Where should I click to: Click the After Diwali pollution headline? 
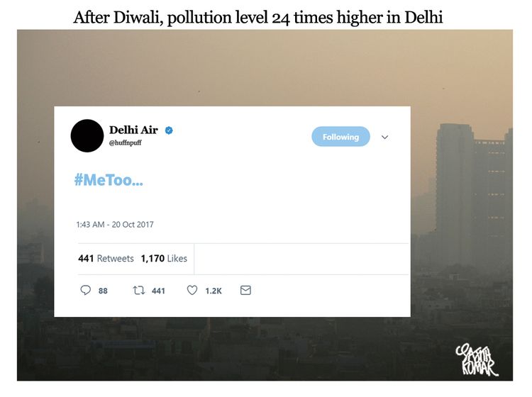(258, 17)
